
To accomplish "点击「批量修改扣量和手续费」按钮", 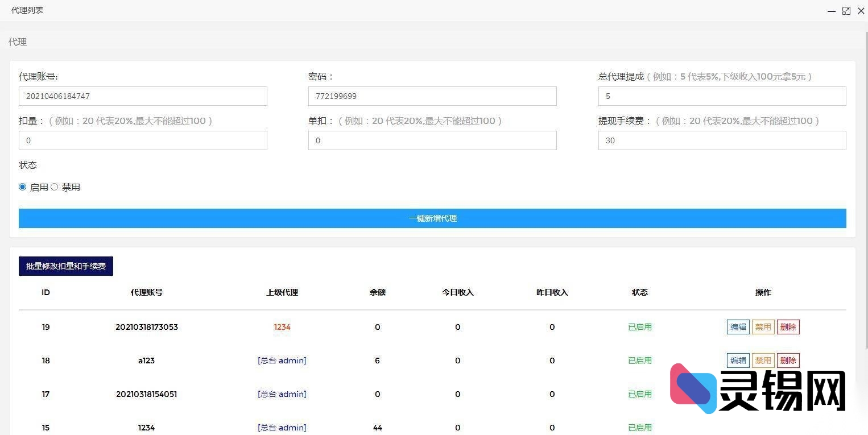I will pyautogui.click(x=65, y=266).
